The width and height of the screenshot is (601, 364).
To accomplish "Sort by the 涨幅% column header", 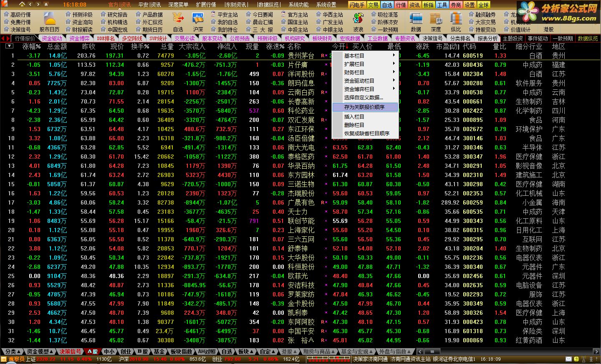I will point(31,46).
